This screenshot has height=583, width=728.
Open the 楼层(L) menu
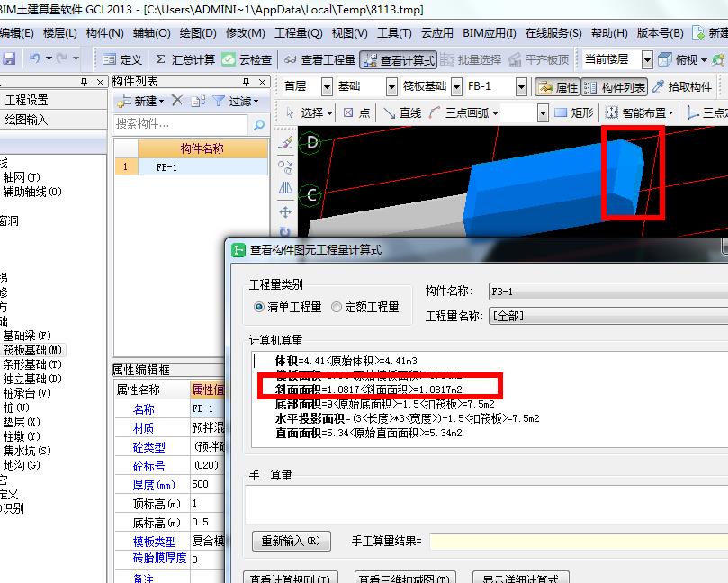click(60, 33)
